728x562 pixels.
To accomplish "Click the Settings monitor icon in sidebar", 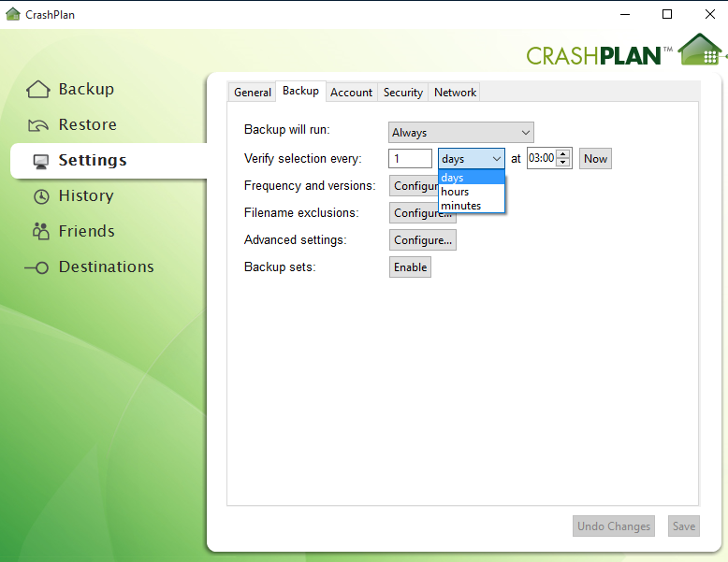I will click(x=41, y=161).
